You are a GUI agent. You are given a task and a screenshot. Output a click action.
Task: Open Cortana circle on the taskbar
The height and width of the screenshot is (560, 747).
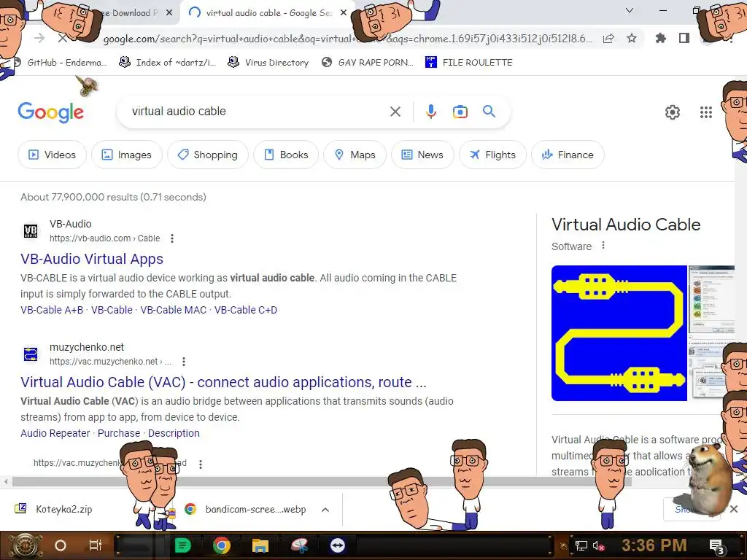point(61,545)
